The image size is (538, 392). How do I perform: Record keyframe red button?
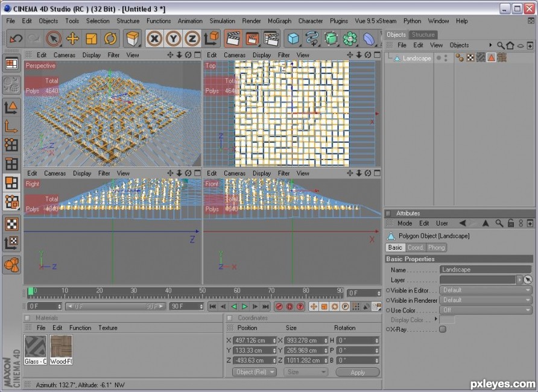point(279,306)
